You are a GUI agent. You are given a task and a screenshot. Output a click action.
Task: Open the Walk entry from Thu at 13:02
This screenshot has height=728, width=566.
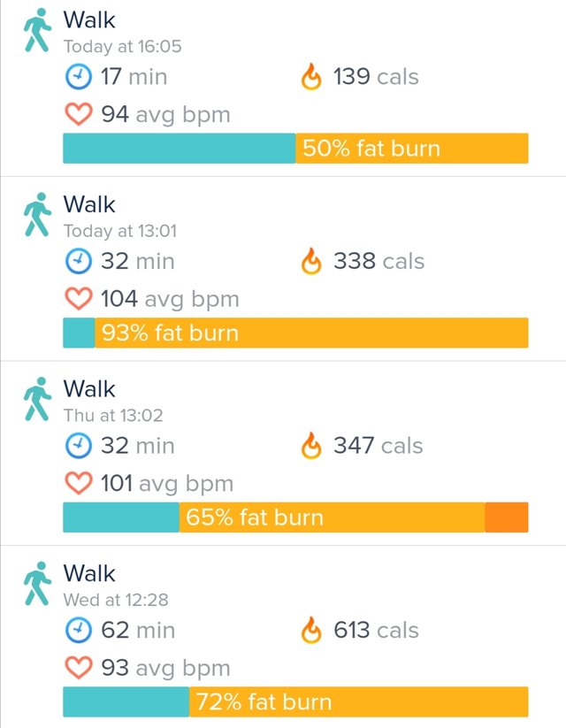point(283,453)
